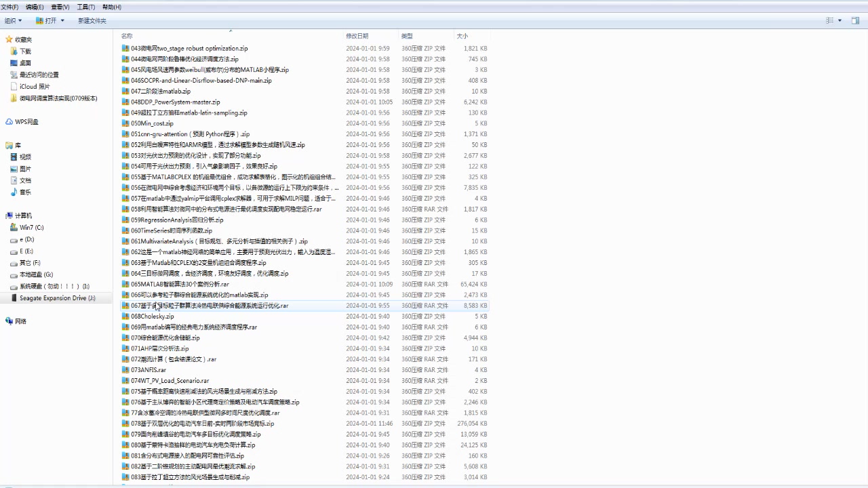Viewport: 868px width, 488px height.
Task: Open 最近访问的位置 recent places icon
Action: point(14,75)
